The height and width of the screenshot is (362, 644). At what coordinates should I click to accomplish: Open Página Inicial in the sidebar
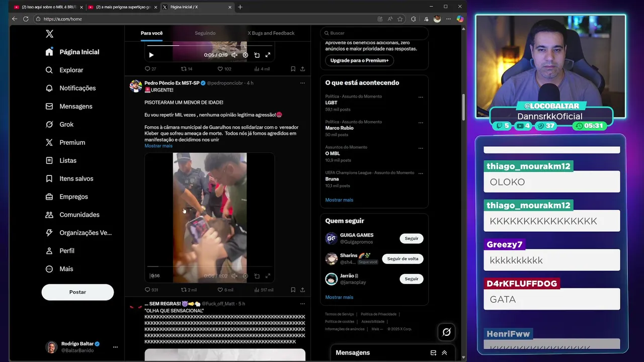pyautogui.click(x=72, y=52)
